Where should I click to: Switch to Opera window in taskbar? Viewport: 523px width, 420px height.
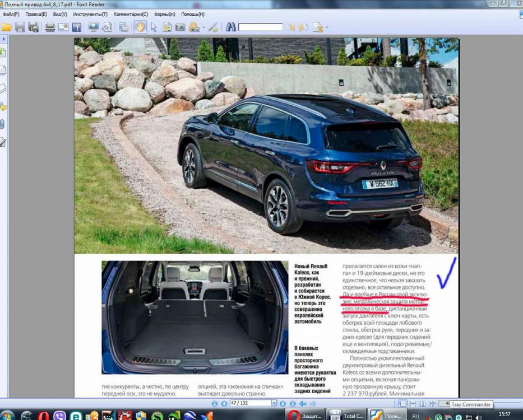point(304,415)
